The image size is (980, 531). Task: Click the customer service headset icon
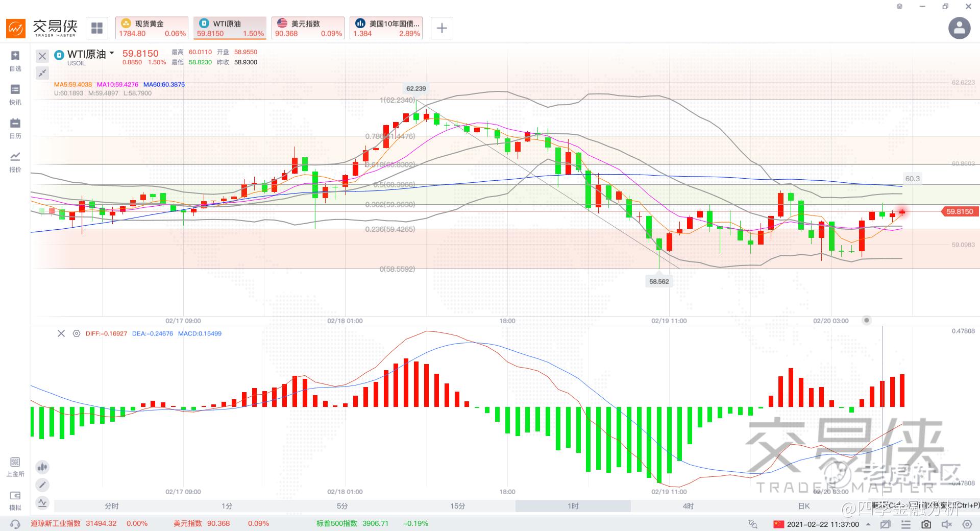tap(15, 524)
